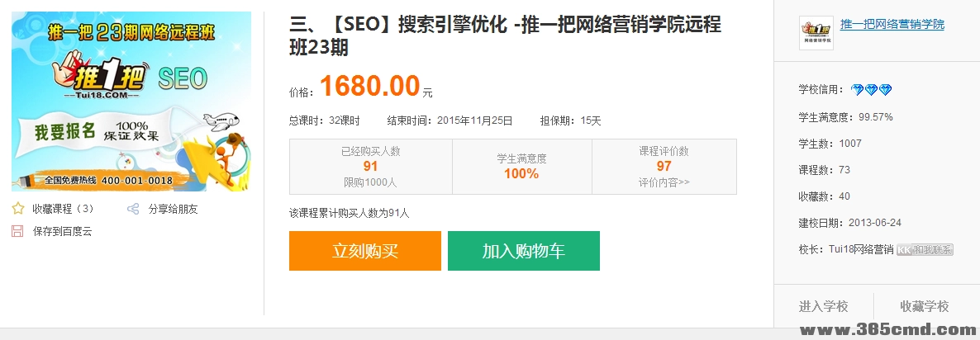Viewport: 980px width, 340px height.
Task: Select the 收藏学校 tab
Action: pyautogui.click(x=925, y=306)
